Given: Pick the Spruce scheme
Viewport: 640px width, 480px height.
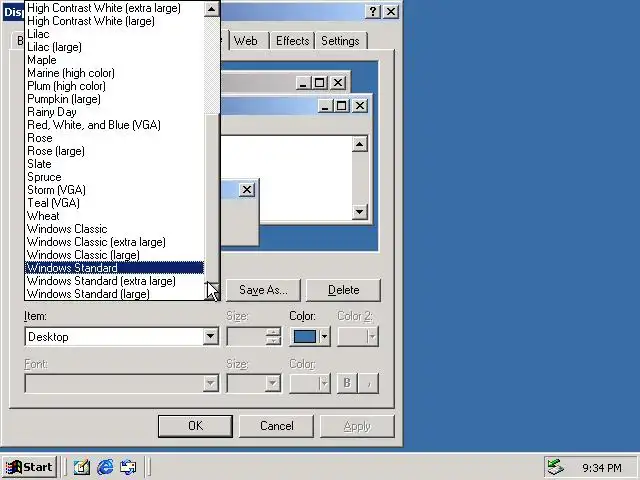Looking at the screenshot, I should click(114, 177).
